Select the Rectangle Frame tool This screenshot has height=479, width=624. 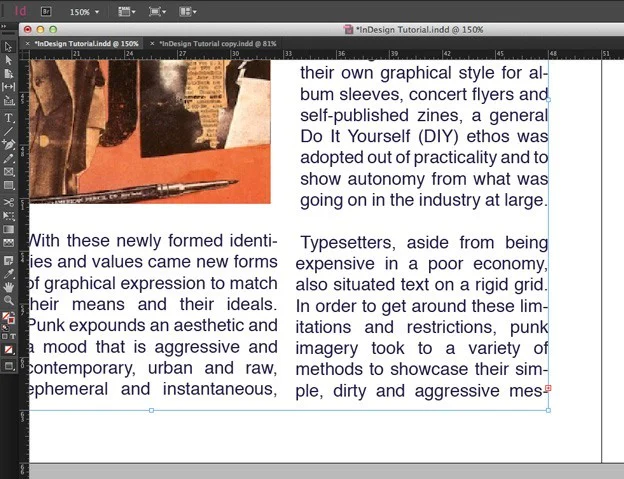(x=8, y=172)
